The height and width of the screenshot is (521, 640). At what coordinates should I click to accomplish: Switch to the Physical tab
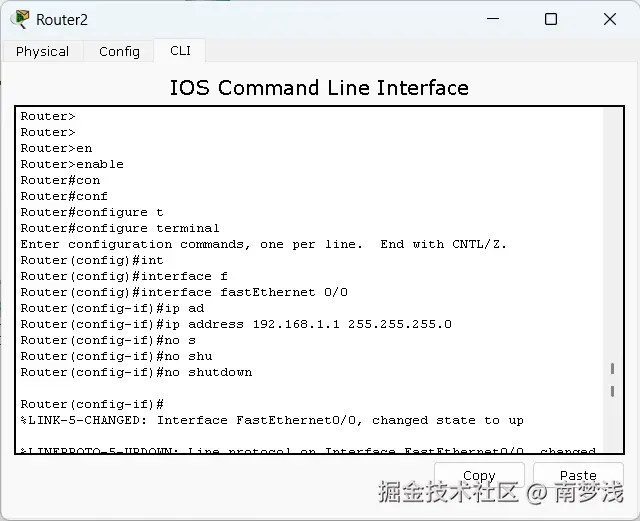(42, 51)
